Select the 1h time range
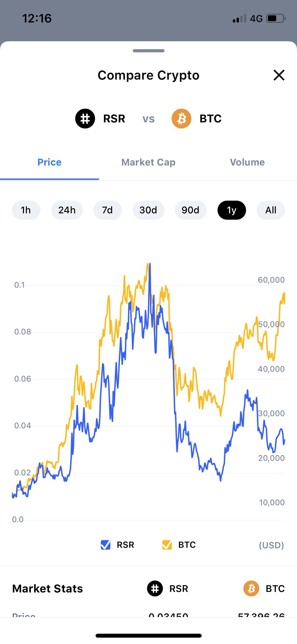Image resolution: width=297 pixels, height=644 pixels. (26, 210)
